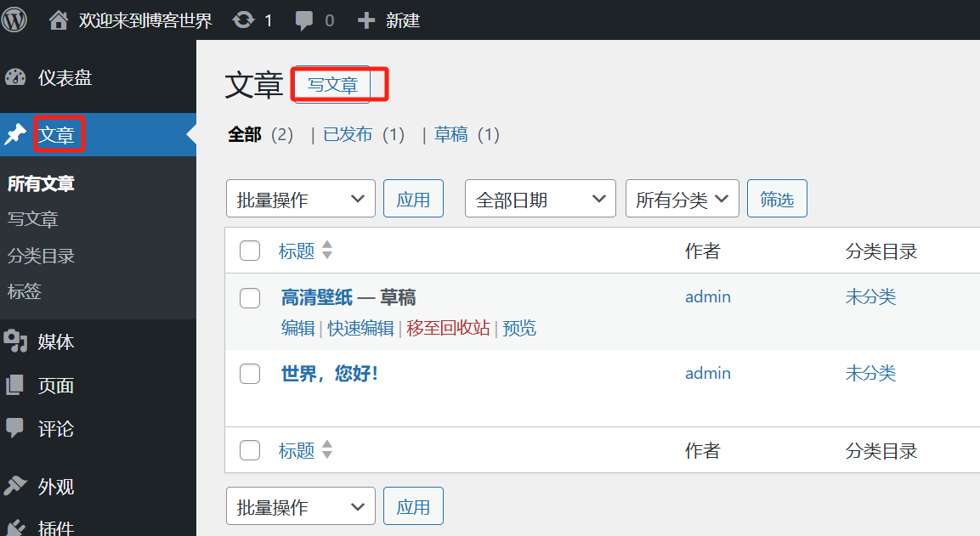This screenshot has width=980, height=536.
Task: Open 分类目录 in the sidebar submenu
Action: click(42, 256)
